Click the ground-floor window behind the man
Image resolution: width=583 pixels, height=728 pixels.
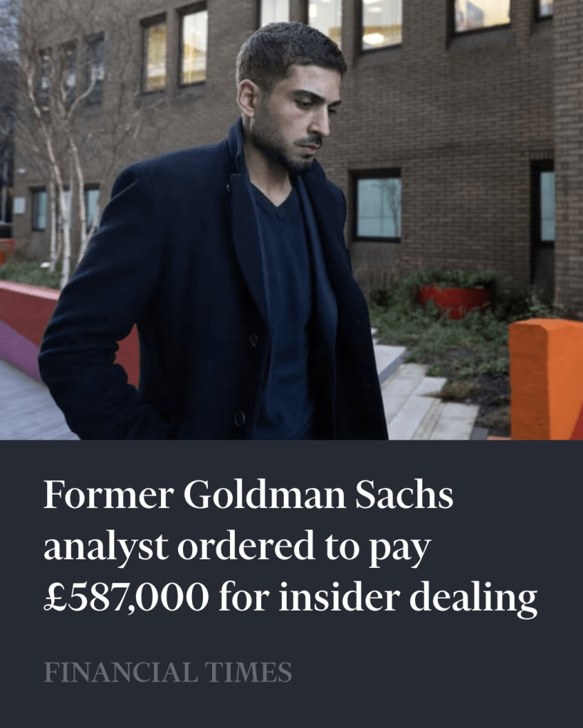[377, 205]
